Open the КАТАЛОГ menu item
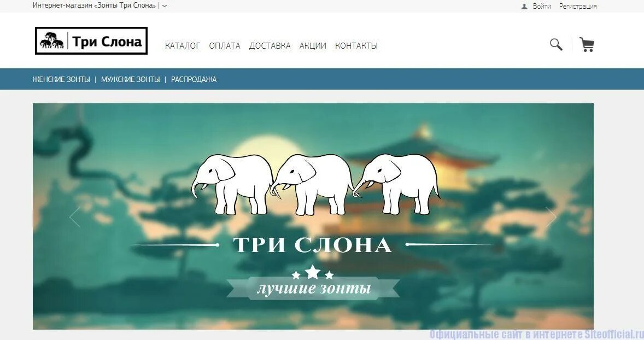The image size is (644, 340). (x=183, y=46)
